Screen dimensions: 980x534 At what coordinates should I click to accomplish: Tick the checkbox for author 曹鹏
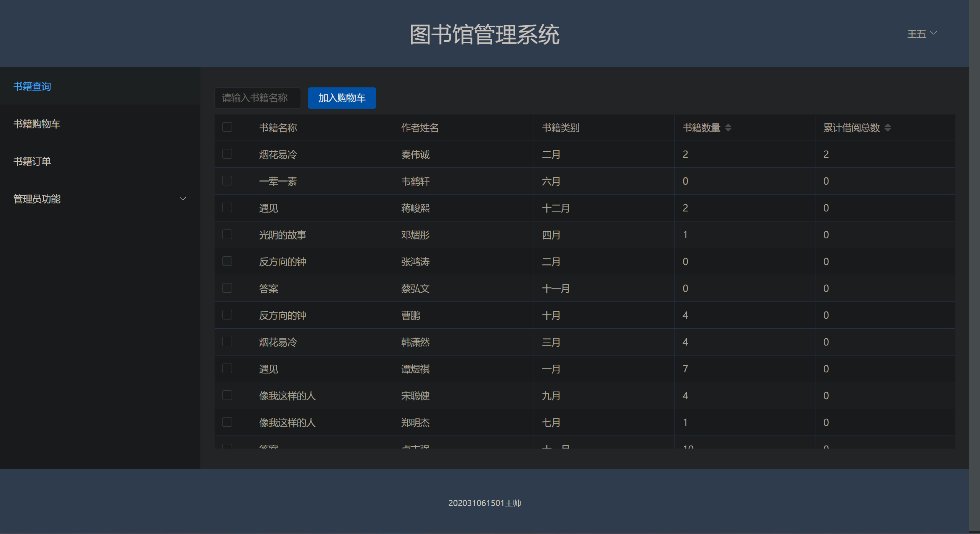point(227,315)
